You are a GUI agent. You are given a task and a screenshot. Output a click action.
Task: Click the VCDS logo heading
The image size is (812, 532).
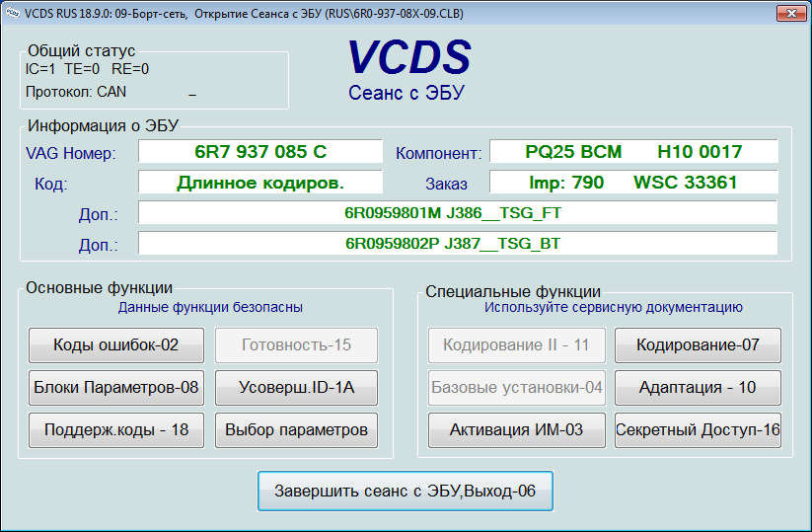click(408, 57)
